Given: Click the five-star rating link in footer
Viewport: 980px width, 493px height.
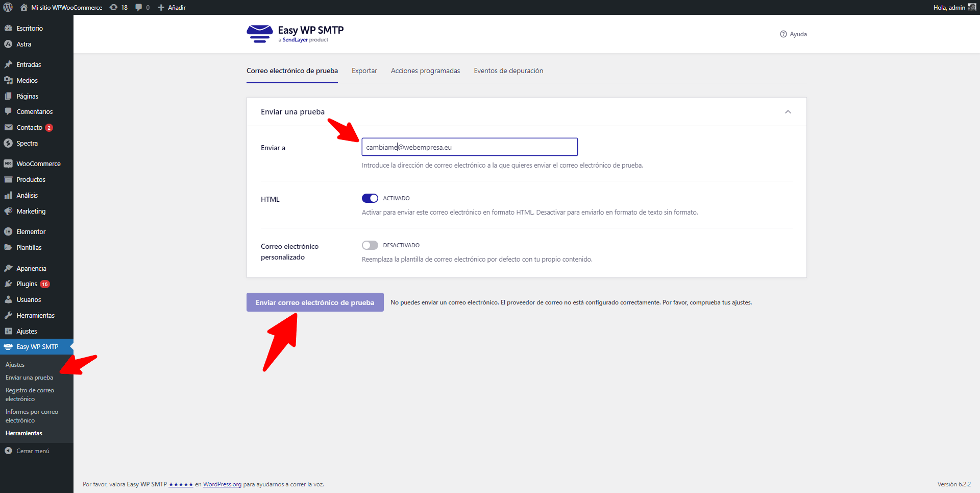Looking at the screenshot, I should [x=181, y=484].
